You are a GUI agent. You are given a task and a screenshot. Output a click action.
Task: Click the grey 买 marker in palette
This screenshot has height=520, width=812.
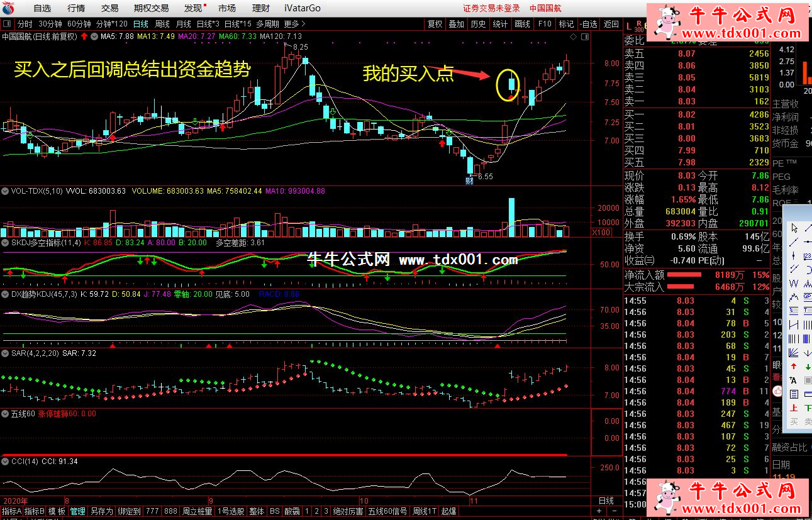794,422
